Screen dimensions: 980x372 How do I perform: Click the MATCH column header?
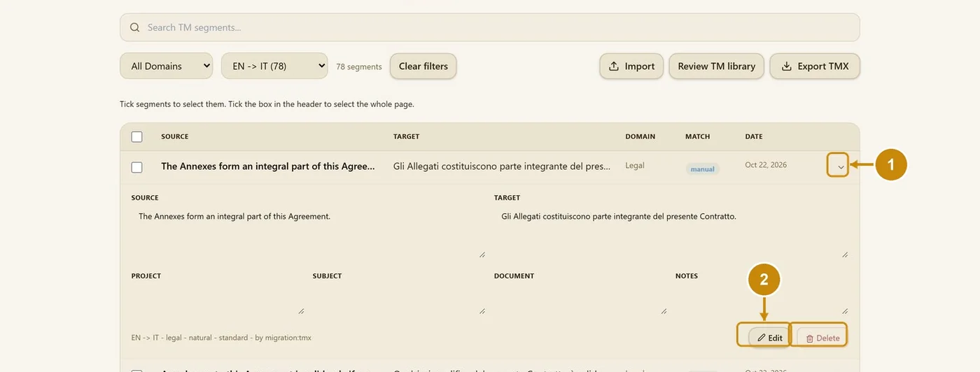697,136
